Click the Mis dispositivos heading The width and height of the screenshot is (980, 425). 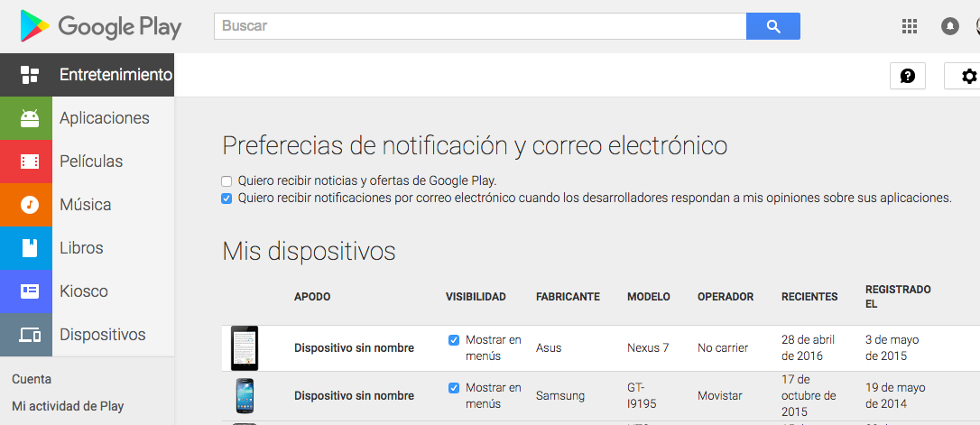309,252
